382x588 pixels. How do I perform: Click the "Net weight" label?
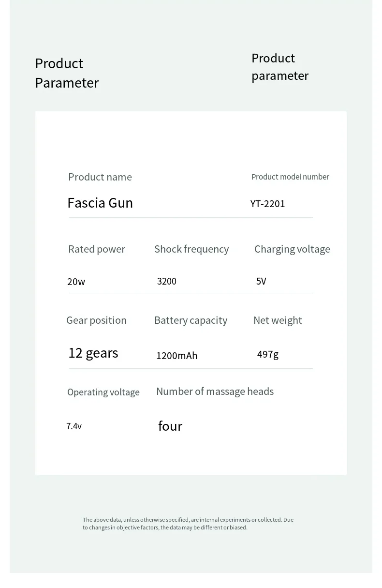click(x=278, y=320)
